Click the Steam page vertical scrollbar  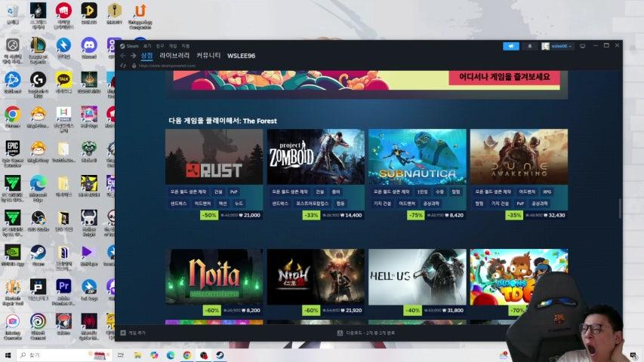click(620, 208)
